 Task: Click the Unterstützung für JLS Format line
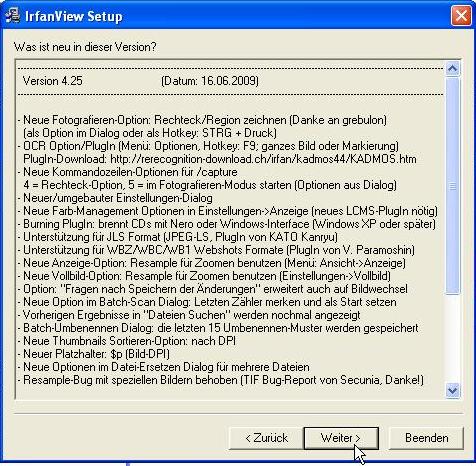(178, 237)
